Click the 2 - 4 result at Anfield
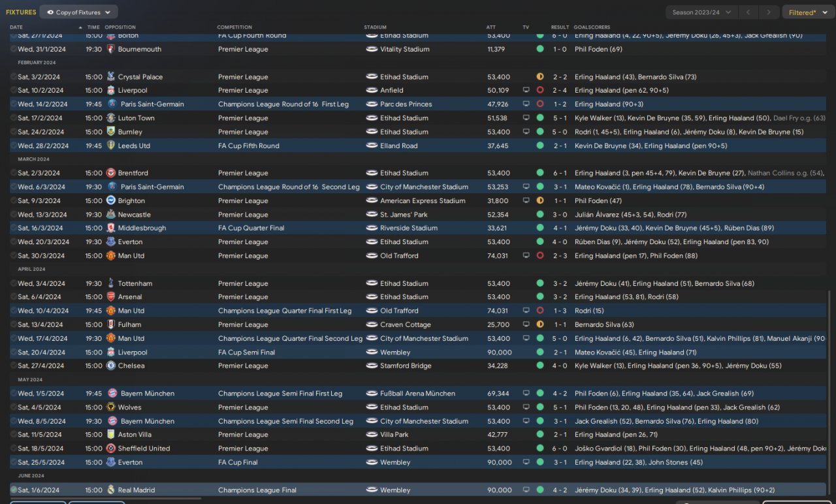836x504 pixels. pyautogui.click(x=560, y=90)
